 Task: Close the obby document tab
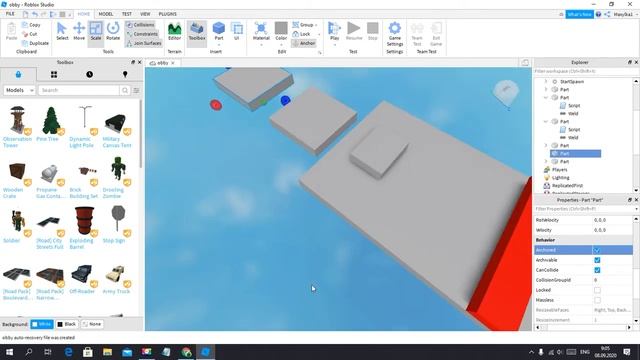click(173, 63)
